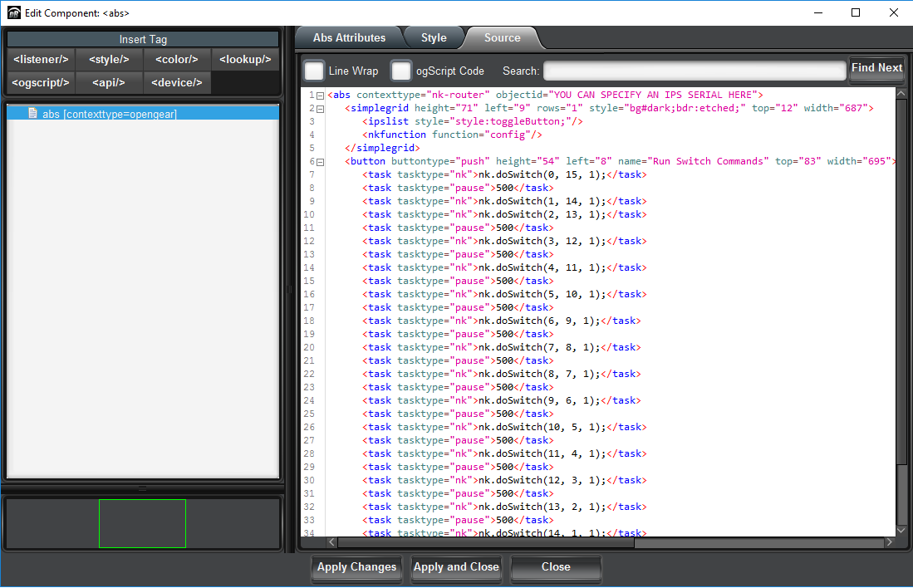This screenshot has height=588, width=913.
Task: Click the horizontal scrollbar right arrow
Action: 889,542
